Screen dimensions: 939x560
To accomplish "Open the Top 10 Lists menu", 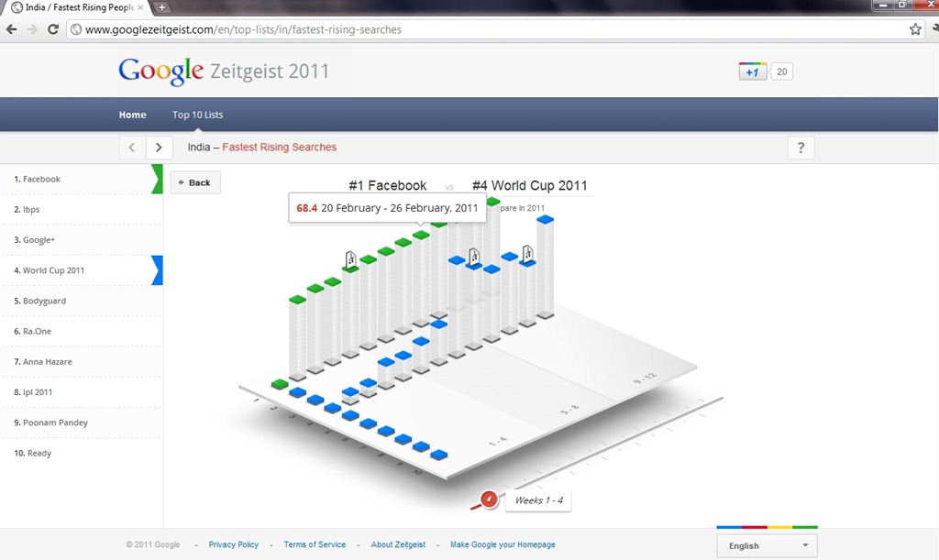I will coord(198,115).
